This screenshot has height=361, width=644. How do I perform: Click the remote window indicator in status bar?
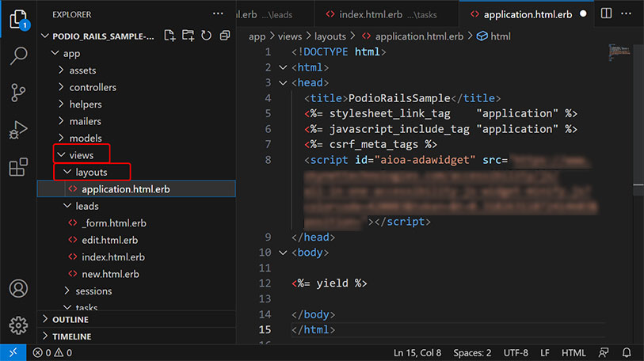point(13,352)
